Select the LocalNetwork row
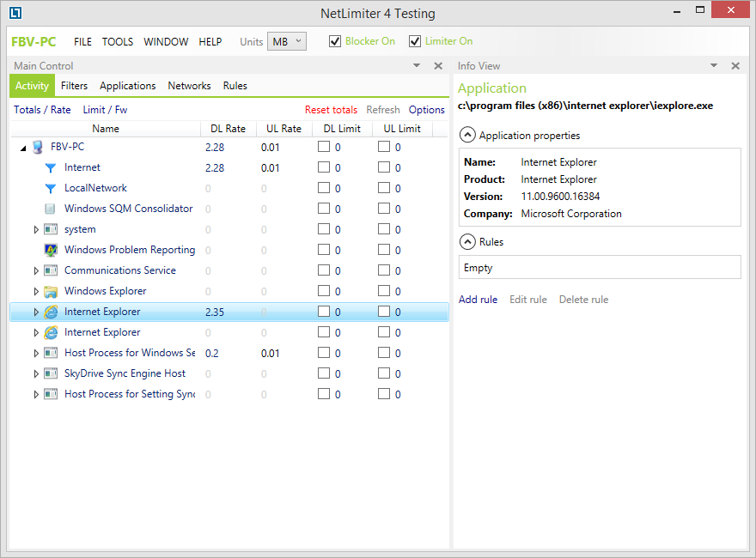756x558 pixels. (x=229, y=188)
